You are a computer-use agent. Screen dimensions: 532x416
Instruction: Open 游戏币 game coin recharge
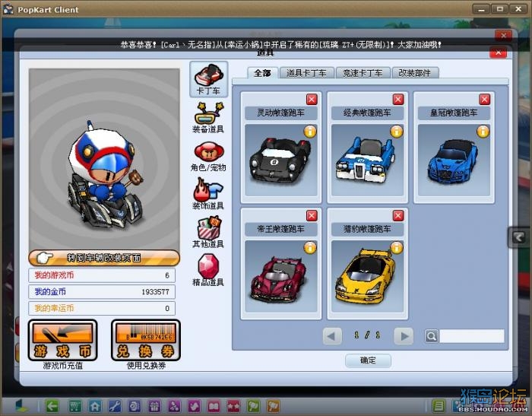pos(63,341)
